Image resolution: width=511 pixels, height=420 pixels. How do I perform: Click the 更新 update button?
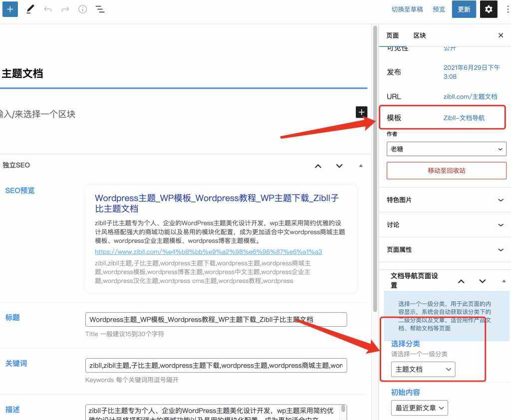464,9
